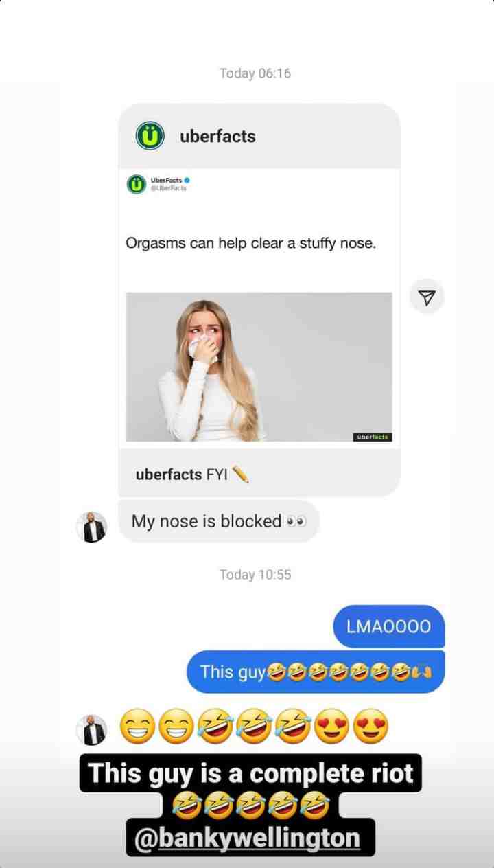Open sender avatar next to blocked nose message
Screen dimensions: 494x868
(91, 527)
